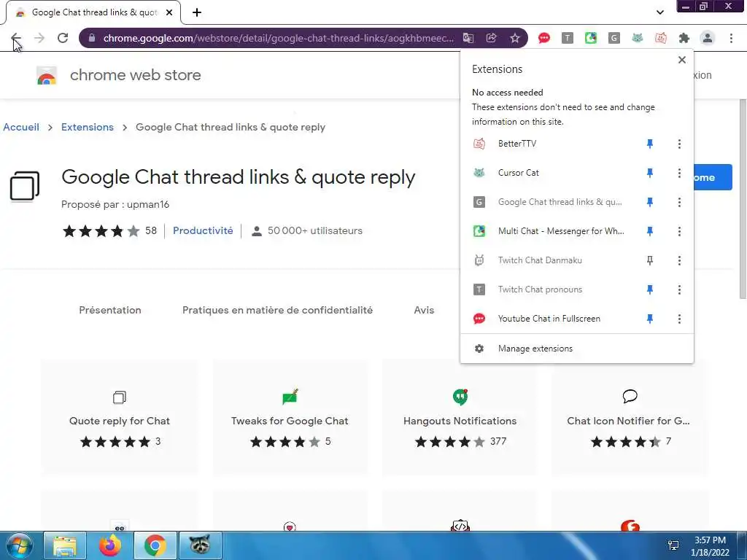
Task: Open the tab search dropdown arrow
Action: click(x=659, y=12)
